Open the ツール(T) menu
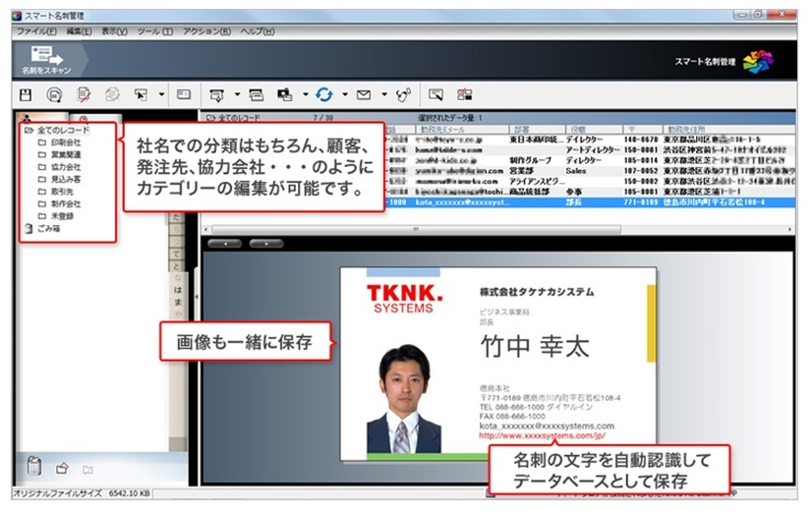Image resolution: width=812 pixels, height=514 pixels. coord(155,31)
